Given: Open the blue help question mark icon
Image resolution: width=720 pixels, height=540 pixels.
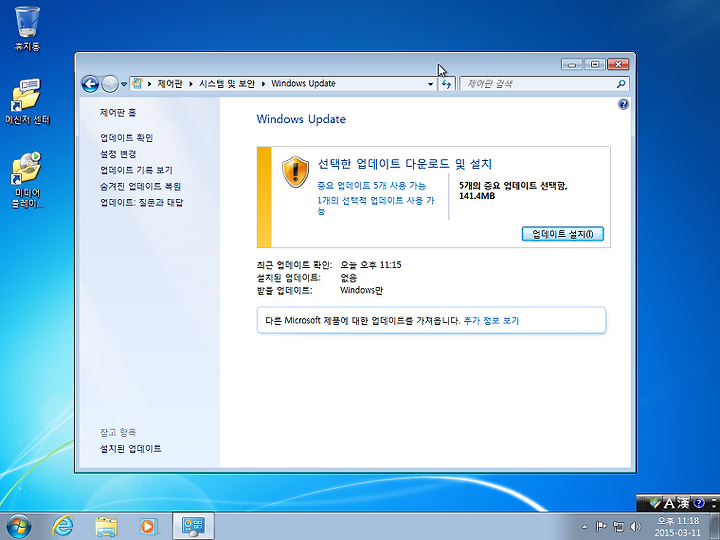Looking at the screenshot, I should tap(623, 104).
